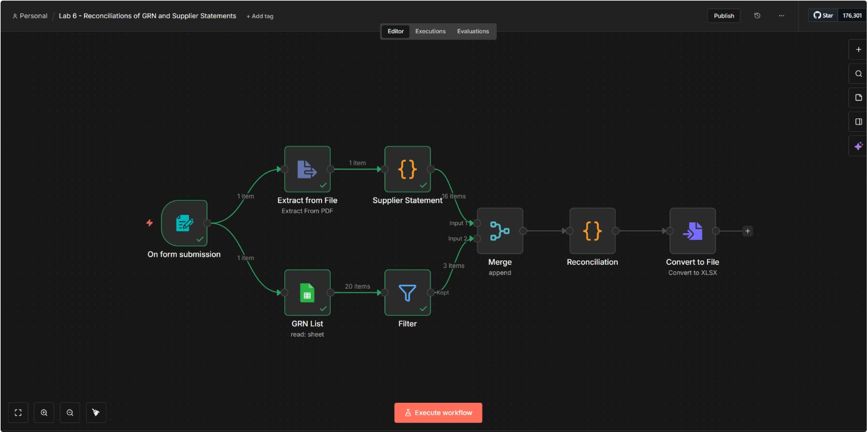Publish the workflow
This screenshot has height=432, width=868.
pyautogui.click(x=723, y=15)
